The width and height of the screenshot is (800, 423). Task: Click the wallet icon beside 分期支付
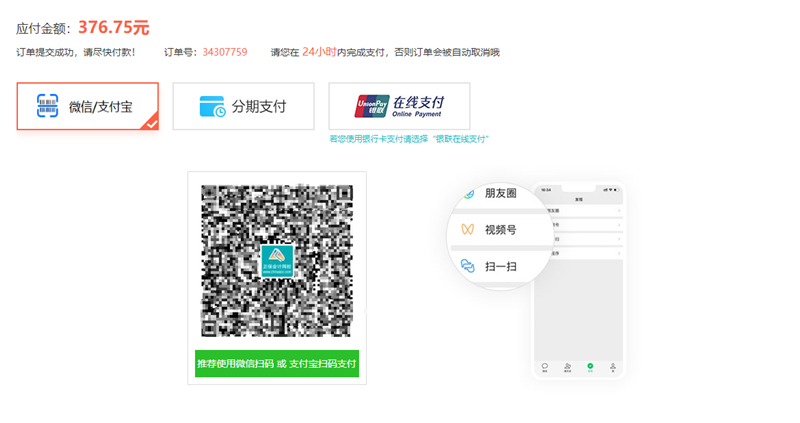point(212,106)
